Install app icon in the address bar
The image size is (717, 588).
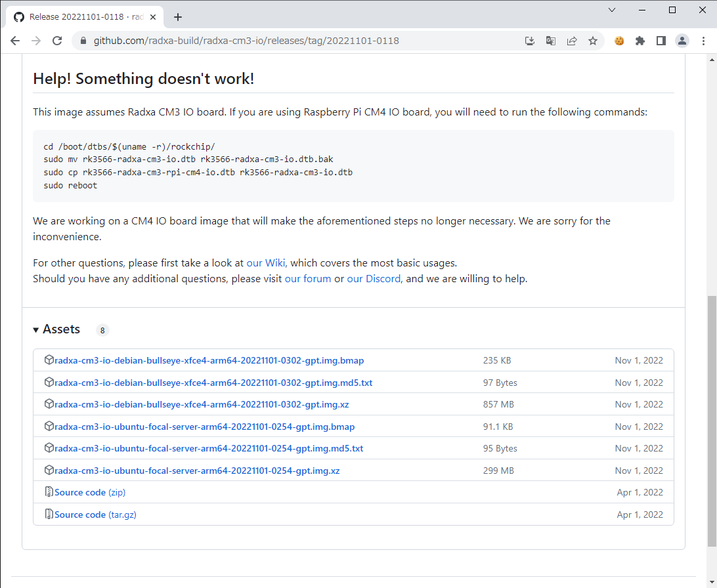529,41
